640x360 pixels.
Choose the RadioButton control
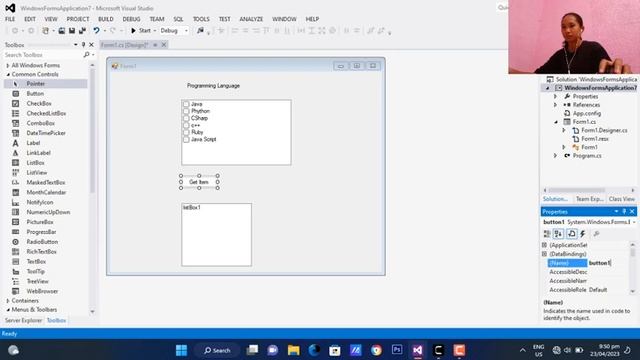[x=42, y=242]
